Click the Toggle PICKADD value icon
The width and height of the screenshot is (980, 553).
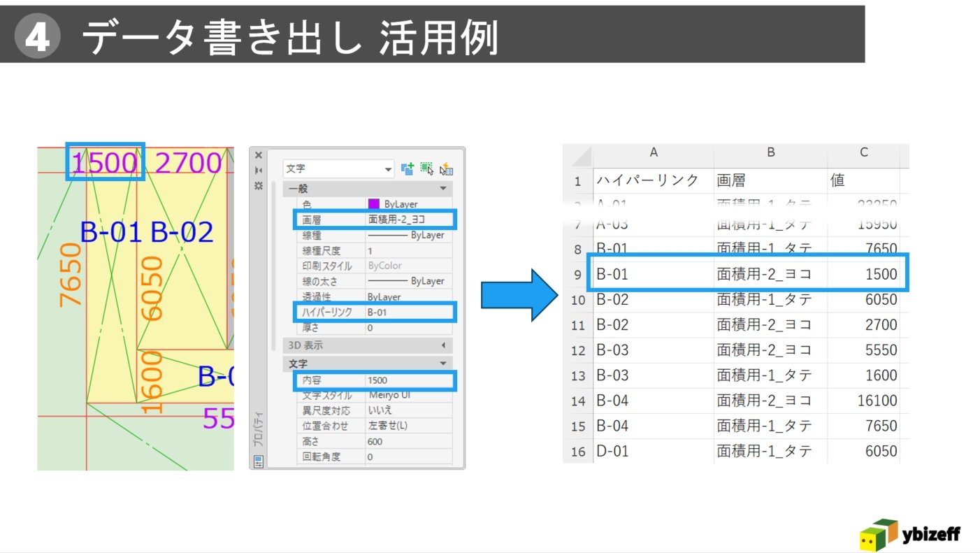[x=408, y=168]
